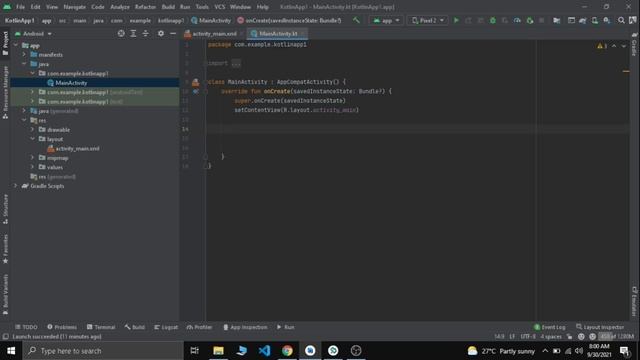This screenshot has height=360, width=640.
Task: Open the Problems tool window
Action: [x=62, y=327]
